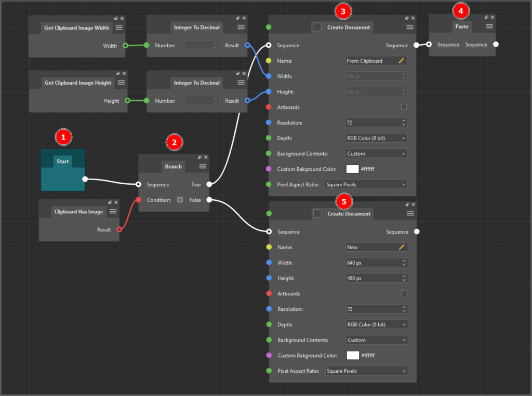
Task: Click the Height output port of Get Clipboard Image Height
Action: (128, 100)
